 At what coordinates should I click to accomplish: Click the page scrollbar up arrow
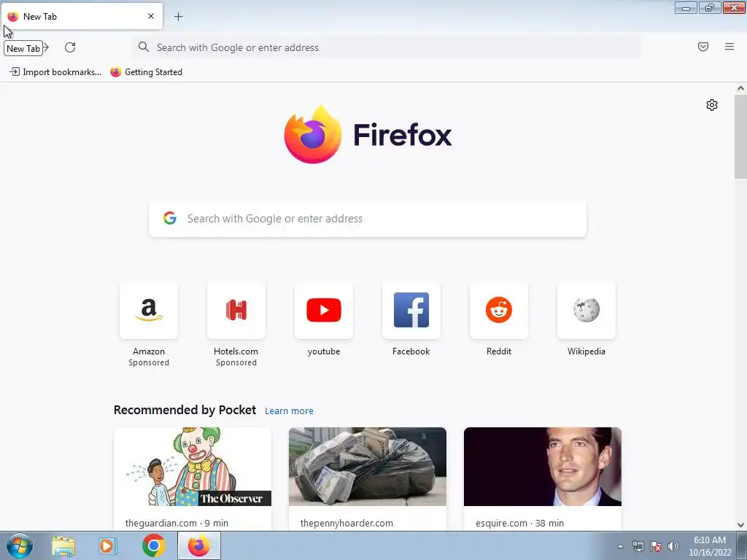(x=740, y=88)
